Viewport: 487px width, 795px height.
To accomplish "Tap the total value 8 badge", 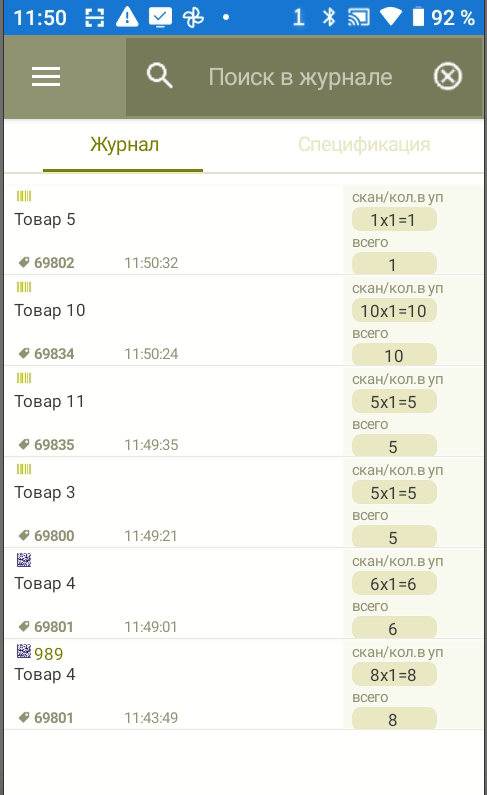I will 394,718.
